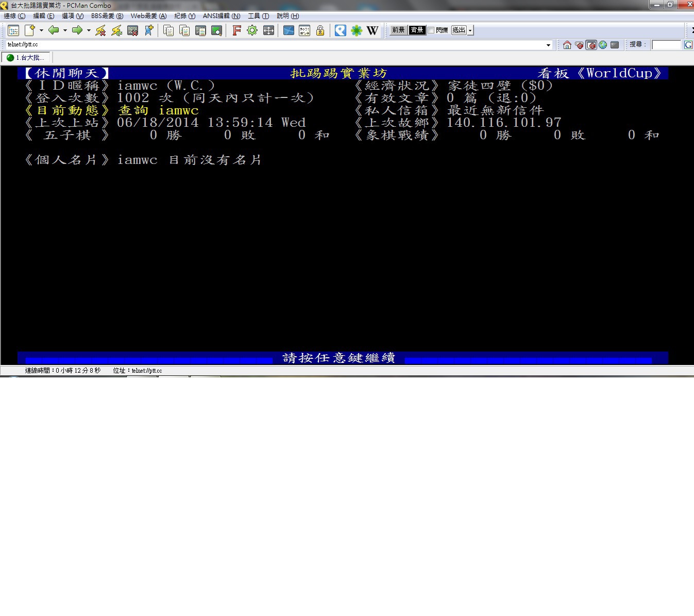
Task: Click the green back arrow
Action: coord(54,30)
